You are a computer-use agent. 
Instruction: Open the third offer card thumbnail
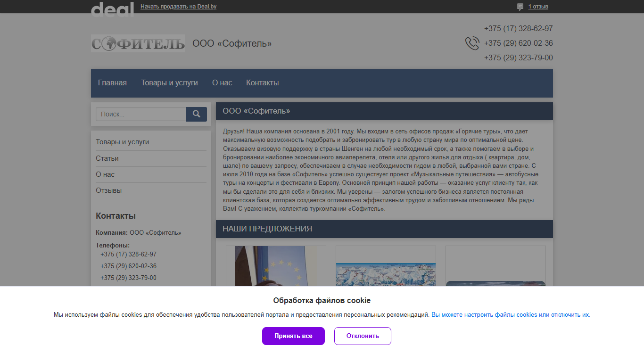[495, 266]
